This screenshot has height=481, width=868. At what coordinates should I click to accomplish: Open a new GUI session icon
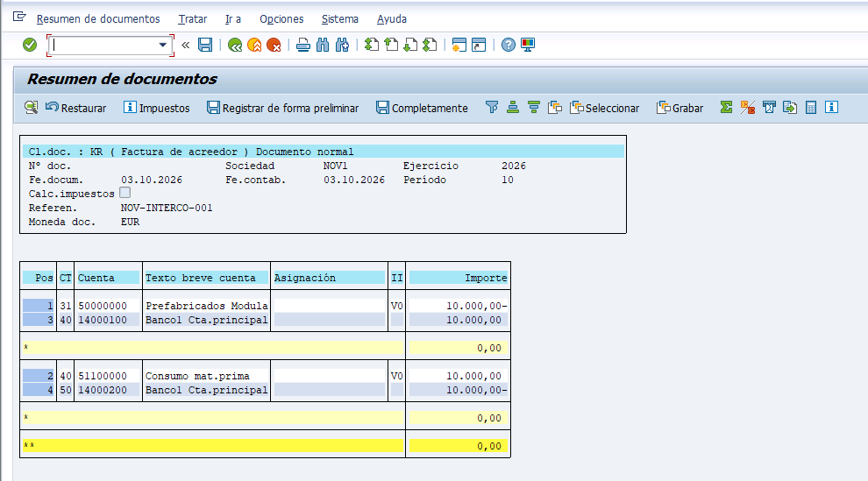click(459, 45)
